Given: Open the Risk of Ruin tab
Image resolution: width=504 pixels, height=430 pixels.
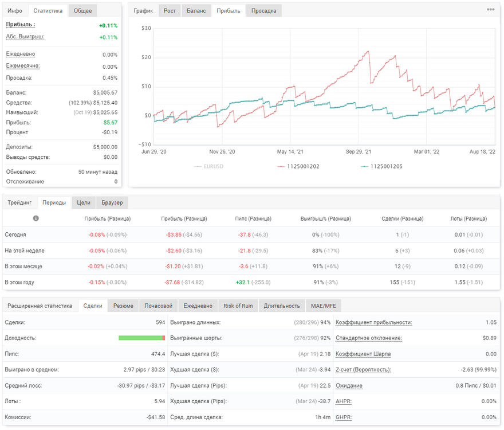Looking at the screenshot, I should point(238,306).
